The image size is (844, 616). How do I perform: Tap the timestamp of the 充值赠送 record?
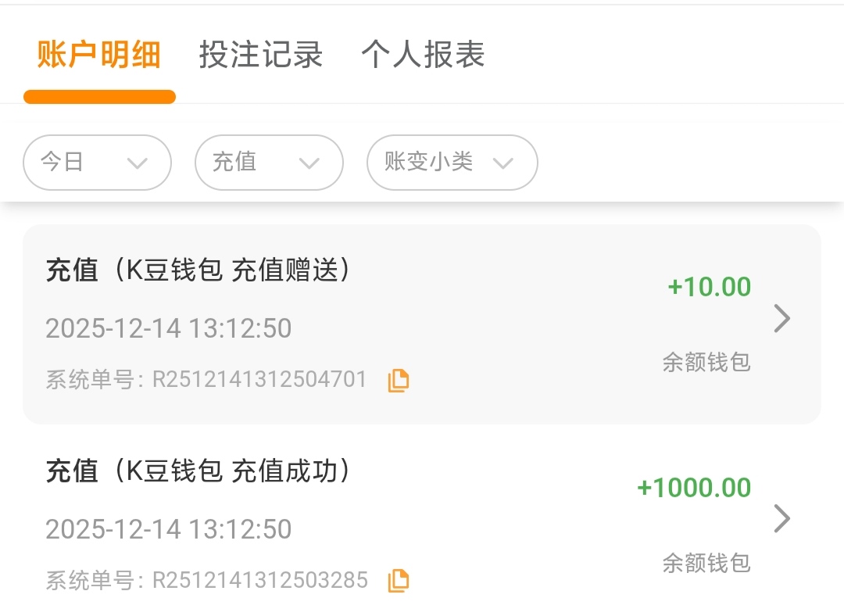pos(169,328)
